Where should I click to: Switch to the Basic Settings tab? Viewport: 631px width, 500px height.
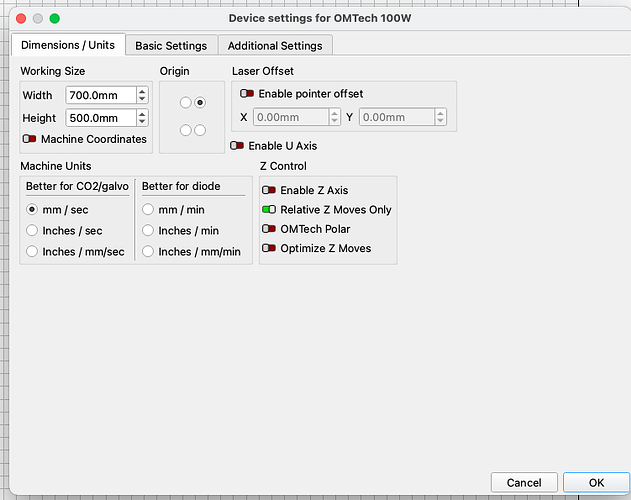[x=171, y=46]
